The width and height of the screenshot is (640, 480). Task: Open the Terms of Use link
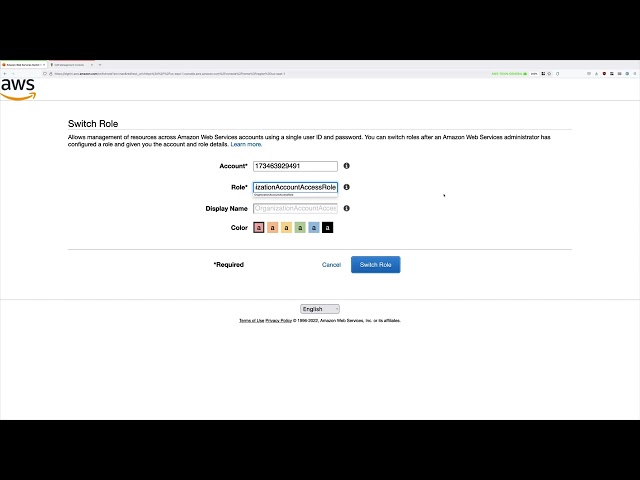click(x=251, y=320)
